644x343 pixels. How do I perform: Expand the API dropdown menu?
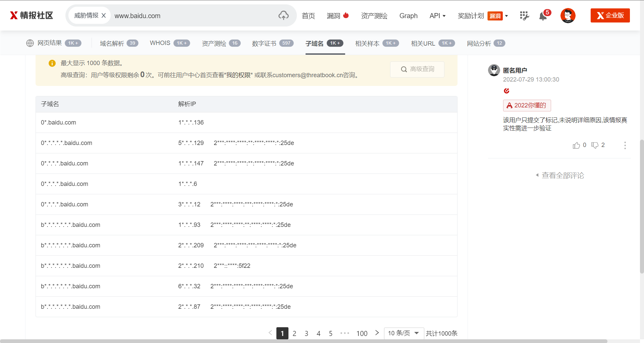[x=437, y=16]
